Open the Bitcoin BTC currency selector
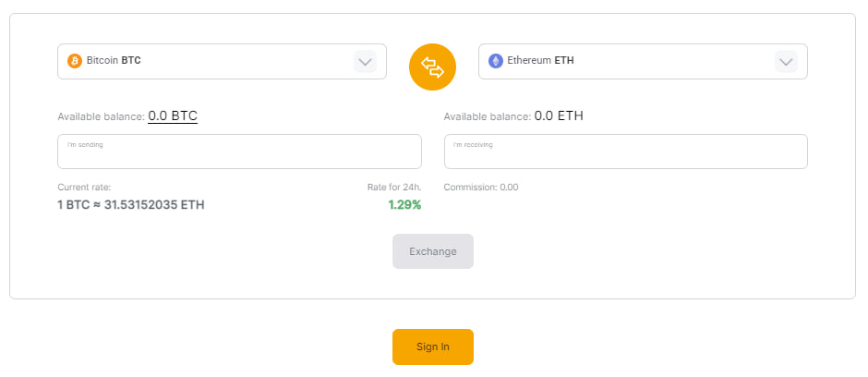 [222, 62]
